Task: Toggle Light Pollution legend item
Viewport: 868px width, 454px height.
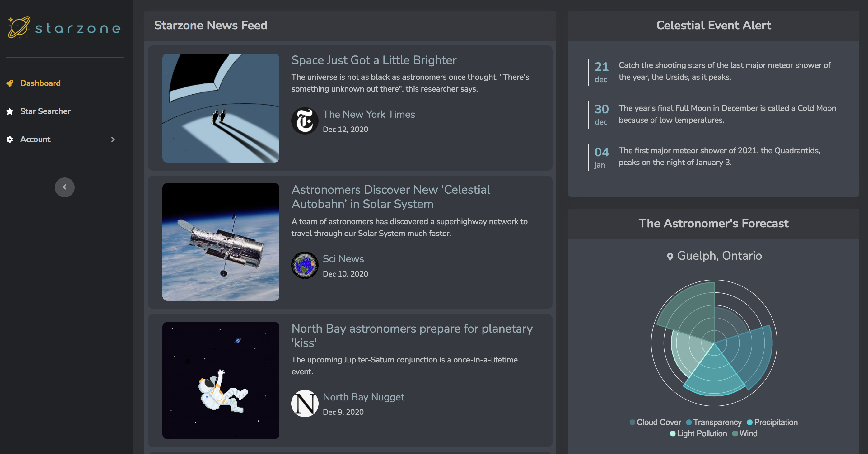Action: [698, 433]
